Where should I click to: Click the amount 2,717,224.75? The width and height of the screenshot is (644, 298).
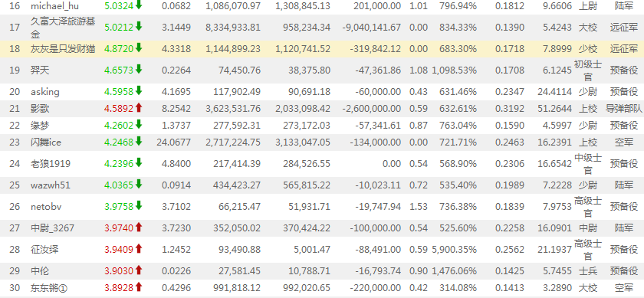point(233,142)
